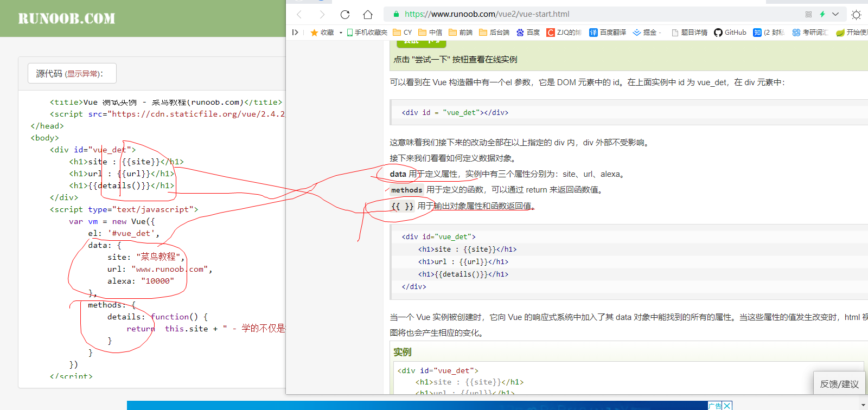This screenshot has width=868, height=410.
Task: Click the 'url: "www.runoob.com",' line in the editor
Action: [x=160, y=269]
